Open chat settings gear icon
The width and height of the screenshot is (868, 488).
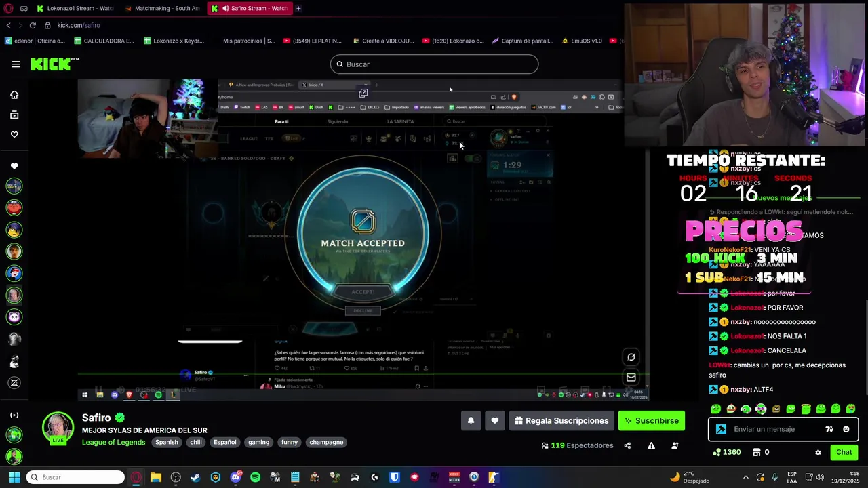(x=818, y=453)
